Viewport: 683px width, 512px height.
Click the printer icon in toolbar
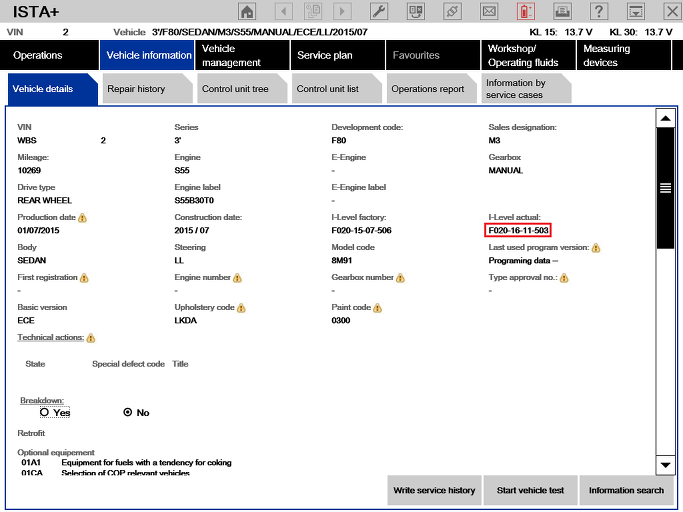pos(562,11)
